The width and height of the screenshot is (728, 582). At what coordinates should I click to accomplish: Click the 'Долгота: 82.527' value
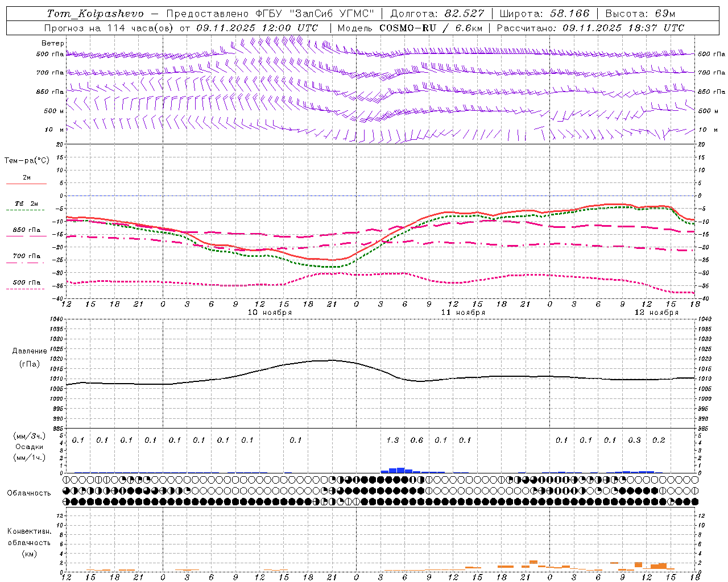coord(437,14)
